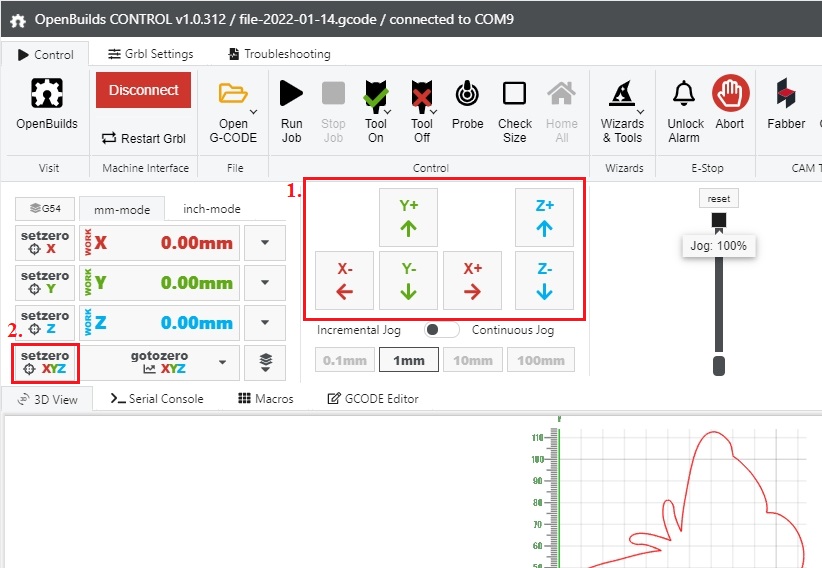Click the Y work position 0.00mm value
The image size is (822, 568).
[197, 283]
